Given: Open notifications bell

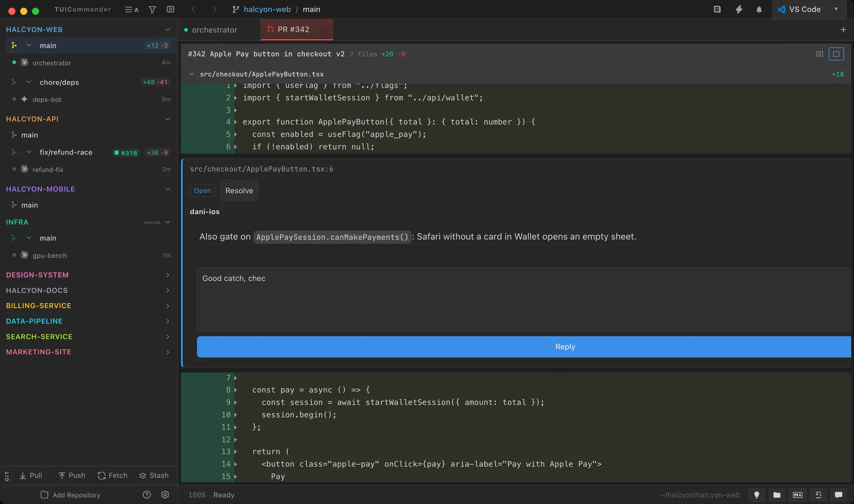Looking at the screenshot, I should click(759, 9).
